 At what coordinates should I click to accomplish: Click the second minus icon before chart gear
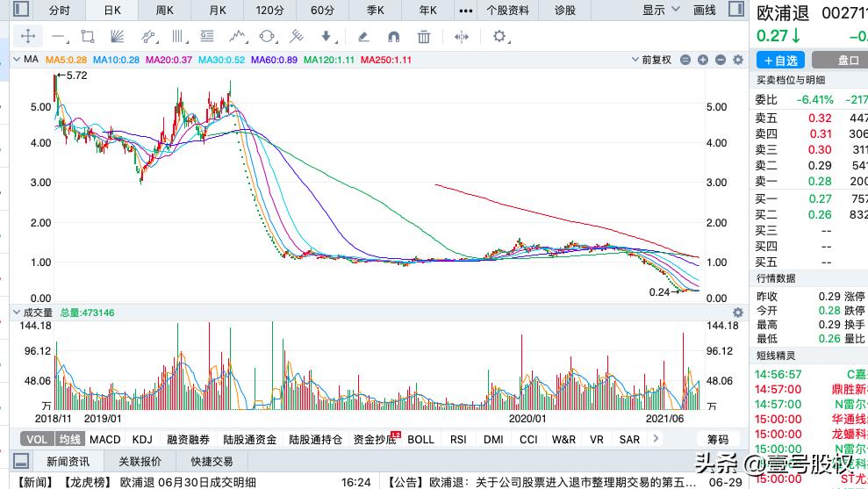point(721,60)
